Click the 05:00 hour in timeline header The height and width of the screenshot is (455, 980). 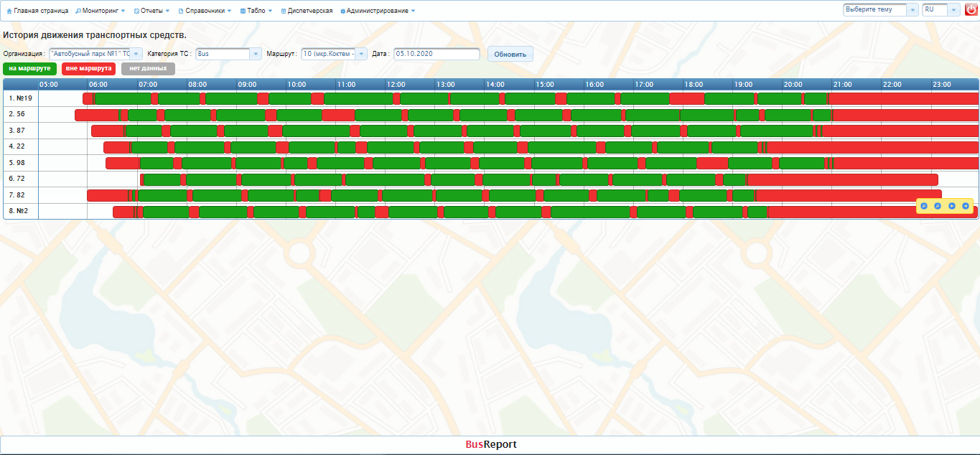pos(49,85)
